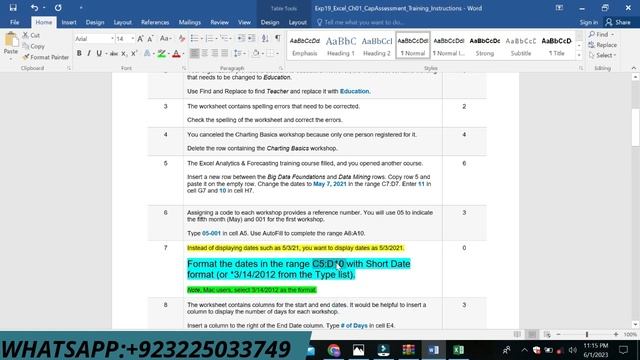Switch to the References tab
This screenshot has width=640, height=360.
(x=155, y=22)
